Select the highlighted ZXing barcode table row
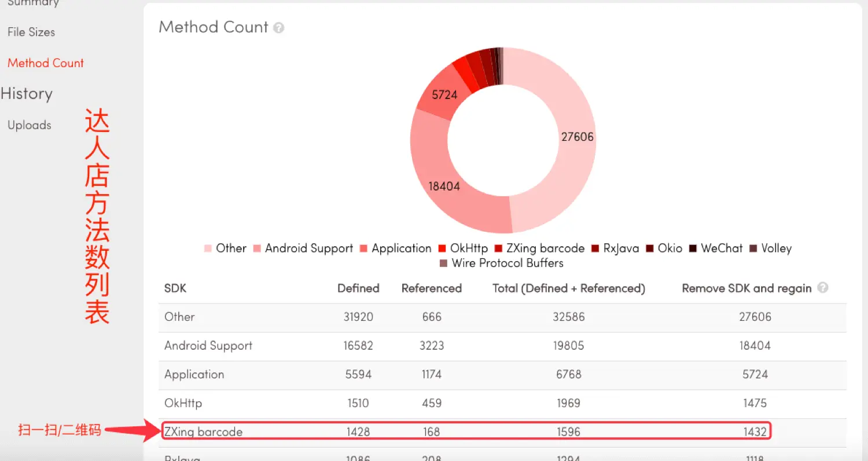 (463, 431)
